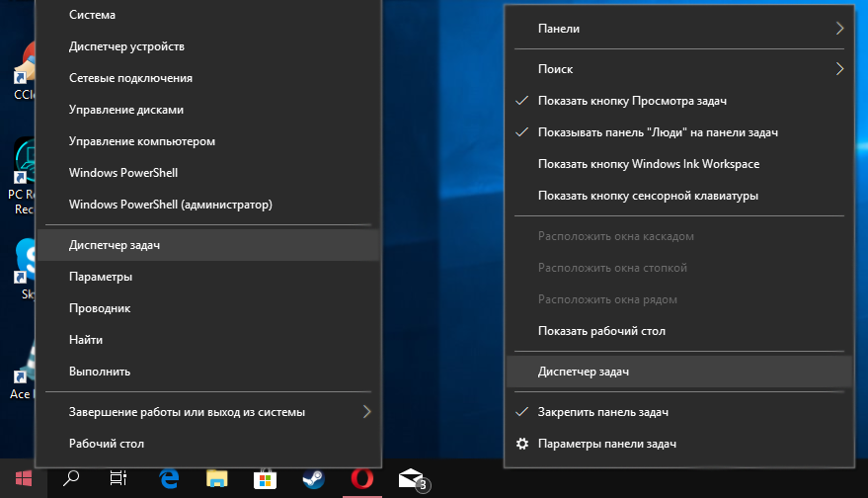Open Microsoft Store taskbar icon
This screenshot has width=868, height=498.
[266, 478]
